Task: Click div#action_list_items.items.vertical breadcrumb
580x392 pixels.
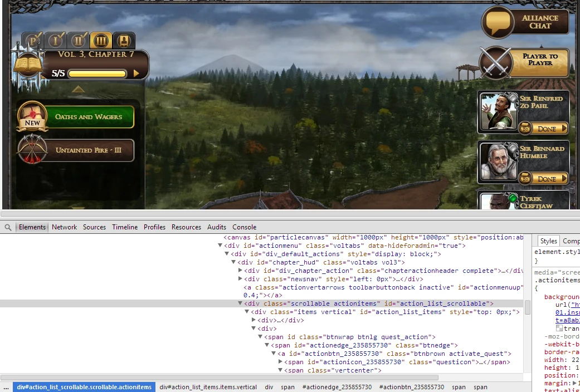Action: tap(208, 387)
